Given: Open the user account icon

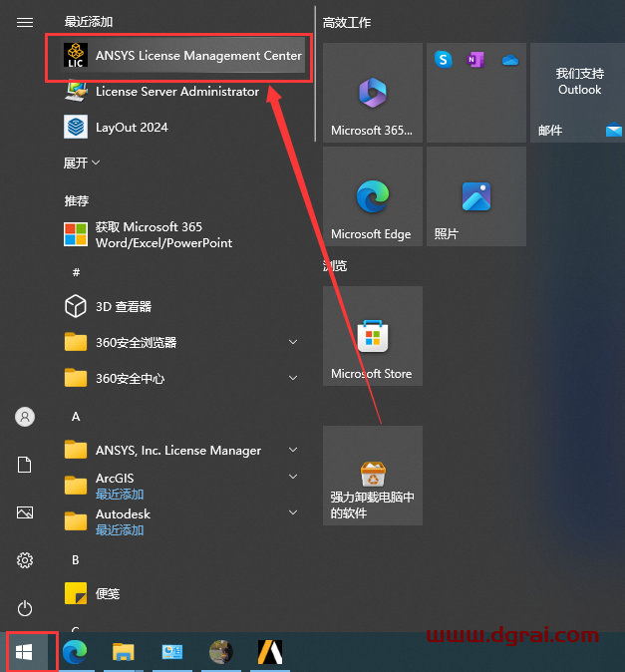Looking at the screenshot, I should pos(25,417).
